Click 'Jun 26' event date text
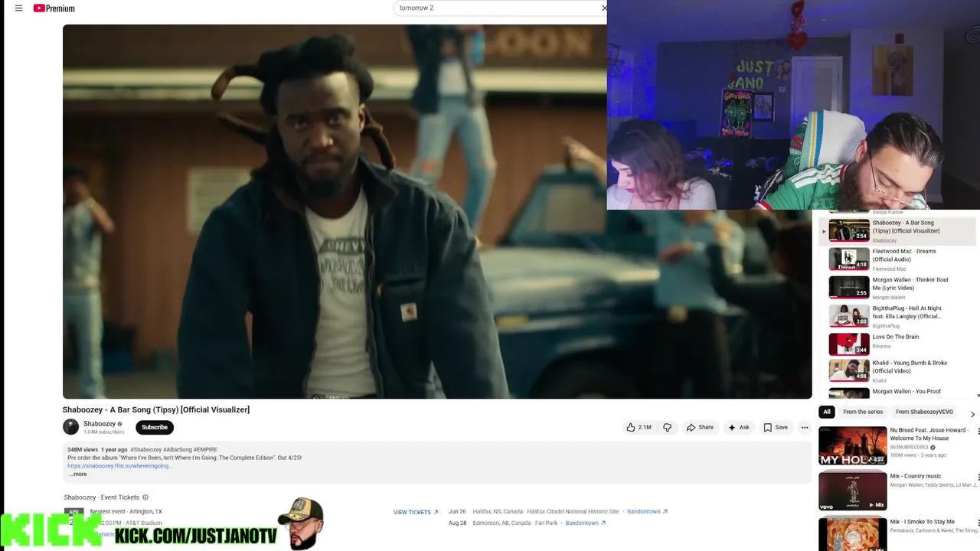 (x=457, y=511)
